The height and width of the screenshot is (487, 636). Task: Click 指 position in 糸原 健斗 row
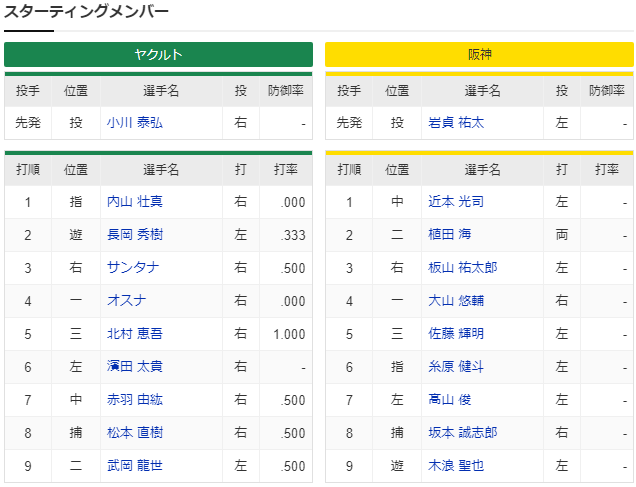point(397,367)
